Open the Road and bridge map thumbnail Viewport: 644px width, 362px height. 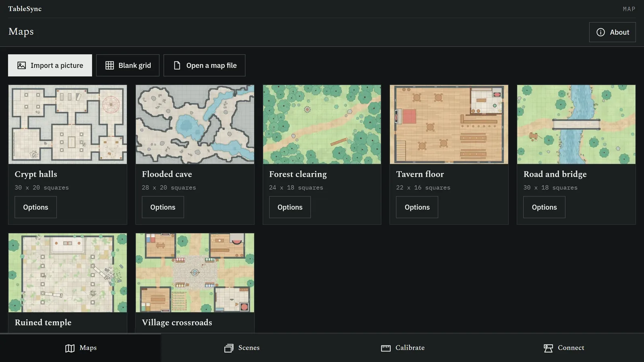click(x=576, y=124)
